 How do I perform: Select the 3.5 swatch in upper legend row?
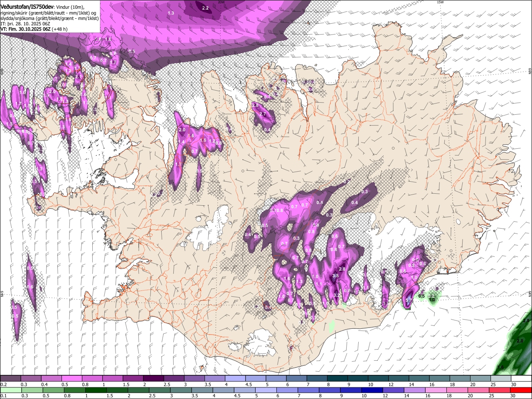tap(215, 379)
